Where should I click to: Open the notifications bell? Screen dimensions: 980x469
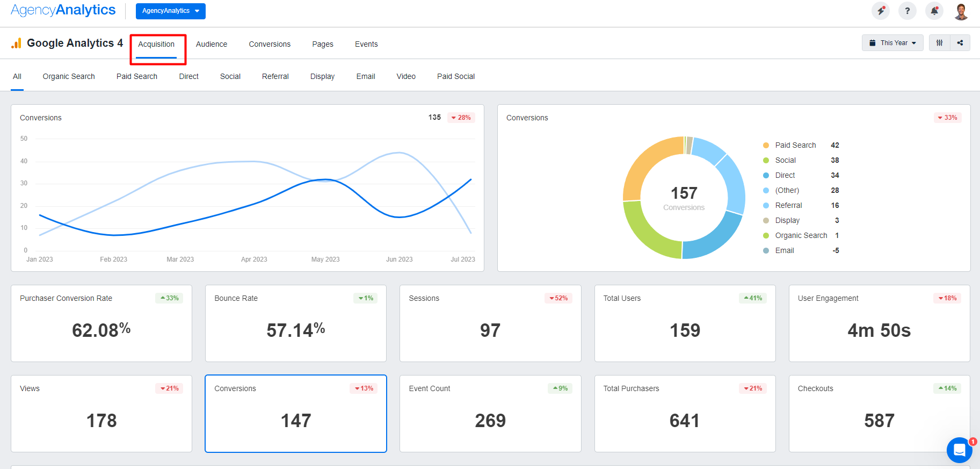pyautogui.click(x=934, y=11)
